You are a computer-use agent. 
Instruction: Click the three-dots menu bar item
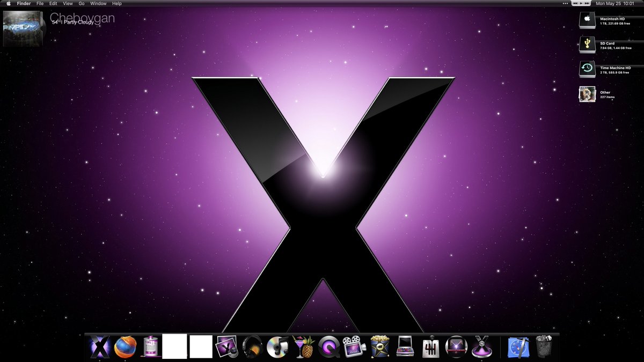(565, 3)
